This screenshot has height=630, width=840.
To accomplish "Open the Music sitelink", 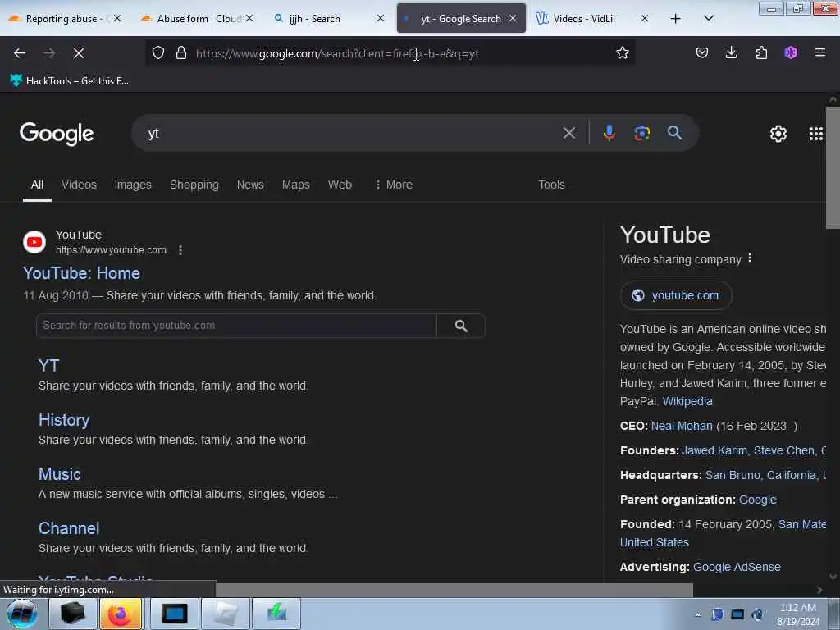I will point(59,474).
